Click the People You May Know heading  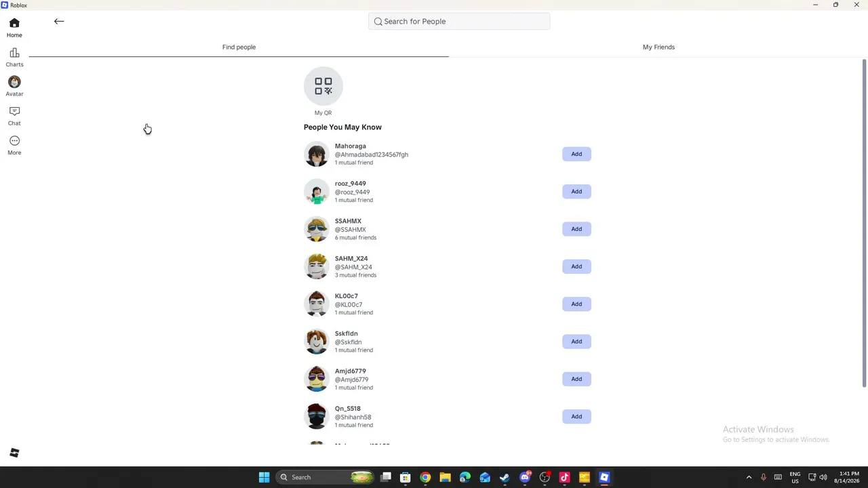(342, 127)
